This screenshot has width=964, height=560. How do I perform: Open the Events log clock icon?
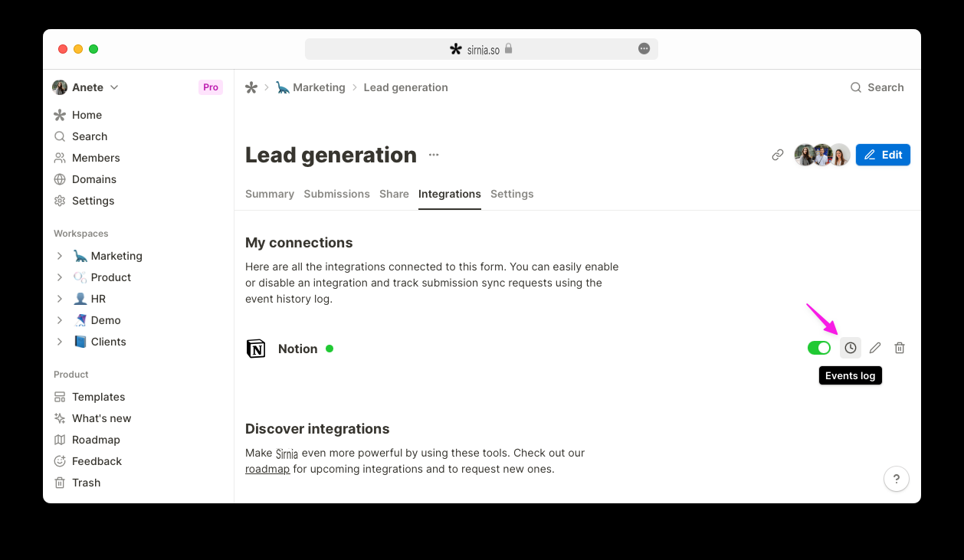point(851,348)
